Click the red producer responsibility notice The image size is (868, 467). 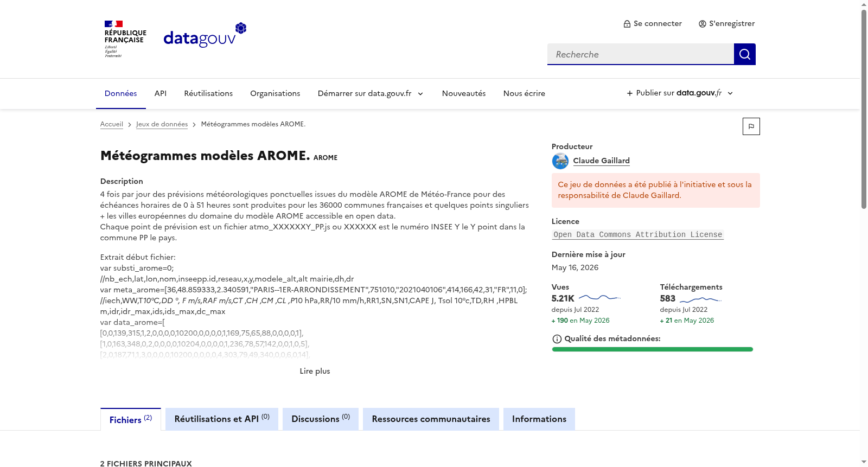coord(656,190)
